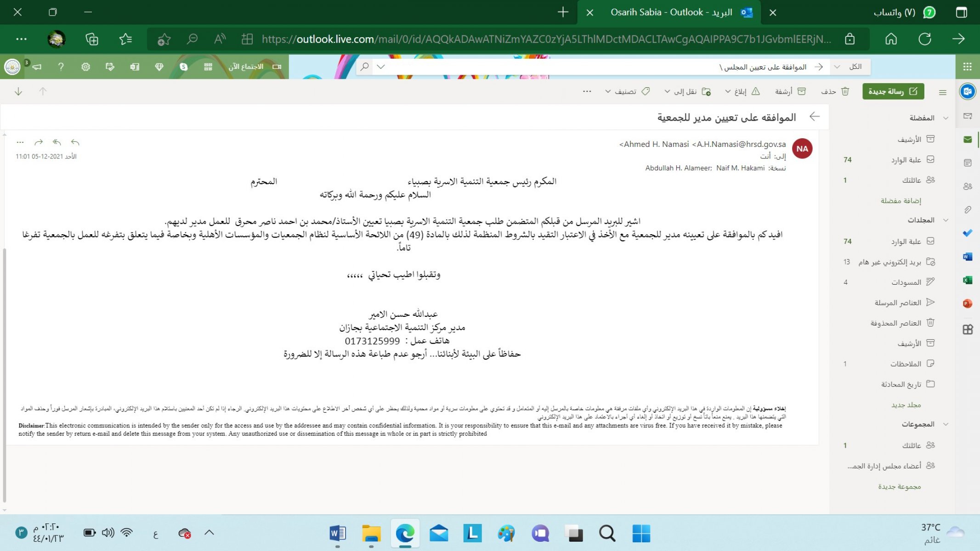The height and width of the screenshot is (551, 980).
Task: Click the search magnifier icon in Outlook
Action: (x=365, y=67)
